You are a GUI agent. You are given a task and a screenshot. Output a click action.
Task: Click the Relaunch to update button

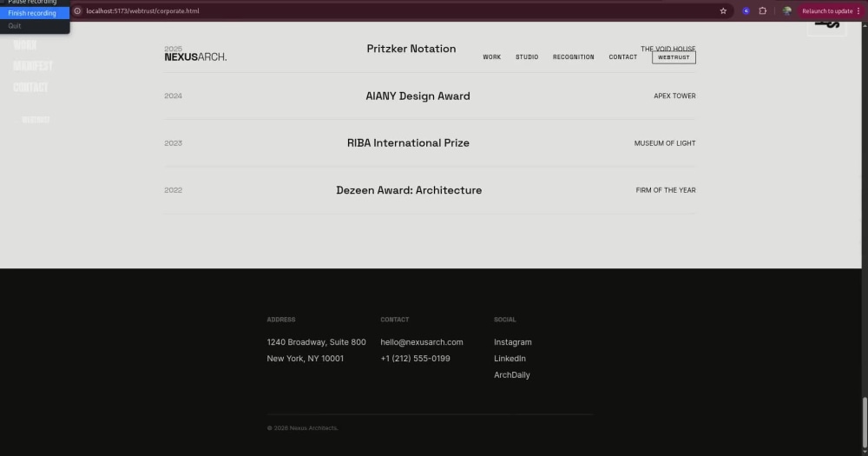pyautogui.click(x=827, y=11)
